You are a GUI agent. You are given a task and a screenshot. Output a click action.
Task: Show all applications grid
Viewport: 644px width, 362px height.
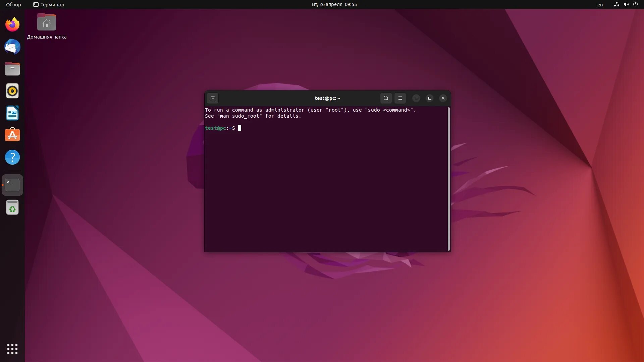pyautogui.click(x=12, y=349)
